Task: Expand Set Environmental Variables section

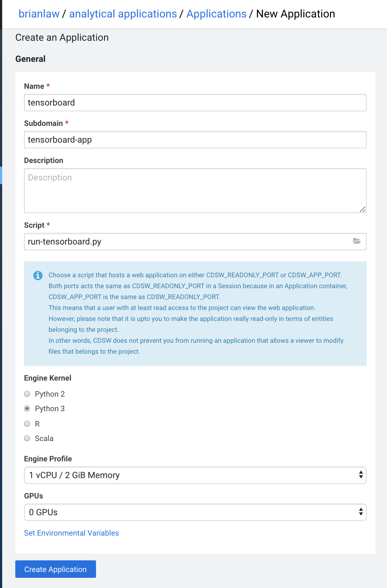Action: point(71,533)
